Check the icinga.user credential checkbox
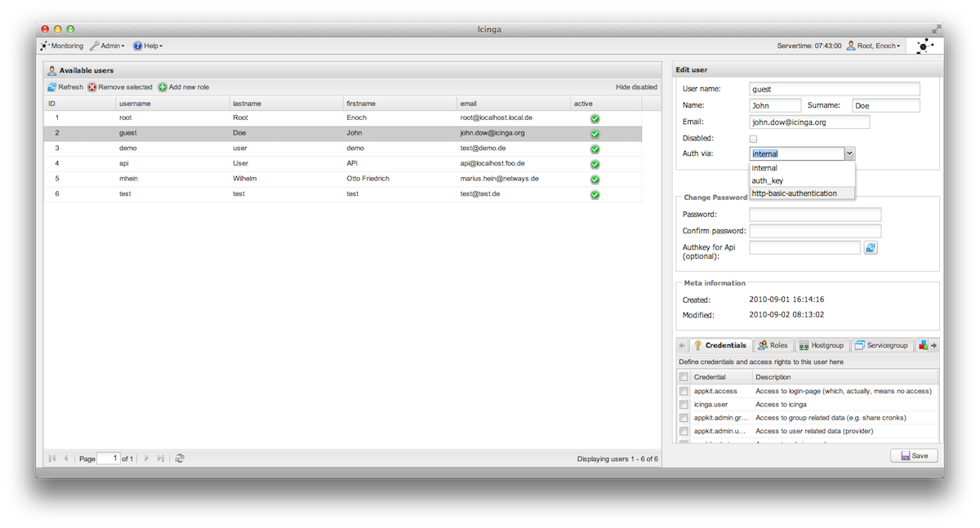Viewport: 980px width, 528px height. [x=684, y=405]
